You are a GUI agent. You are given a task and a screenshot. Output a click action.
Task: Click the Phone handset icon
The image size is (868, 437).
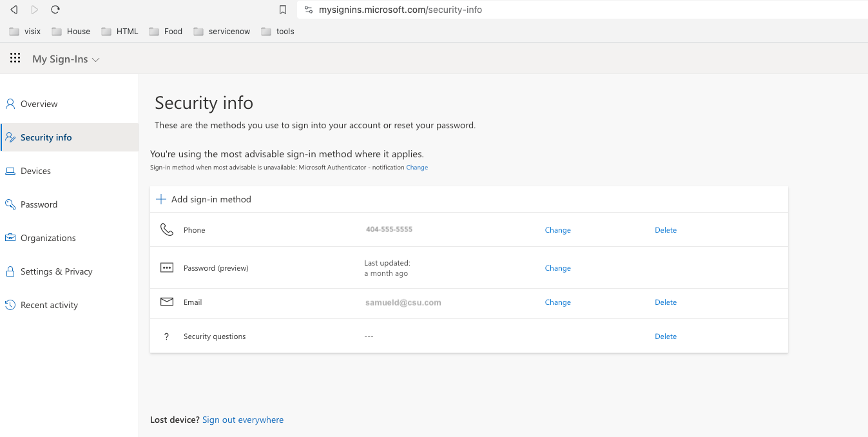(167, 229)
